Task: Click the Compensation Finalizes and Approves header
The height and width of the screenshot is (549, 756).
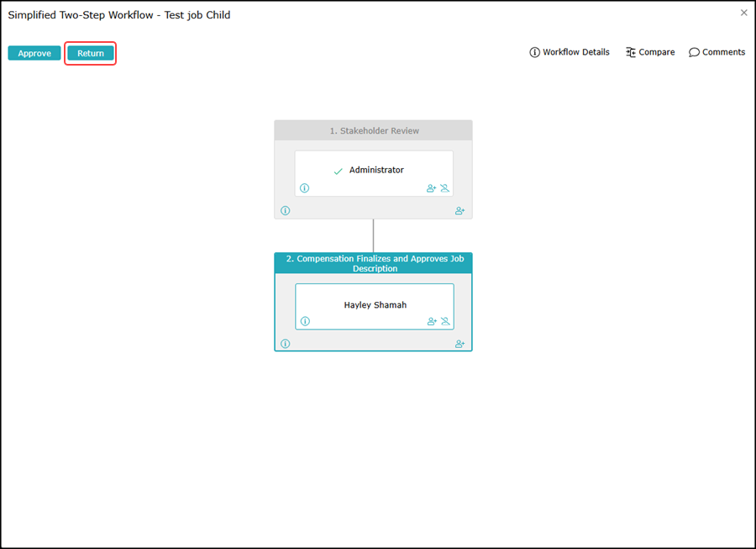Action: (x=374, y=263)
